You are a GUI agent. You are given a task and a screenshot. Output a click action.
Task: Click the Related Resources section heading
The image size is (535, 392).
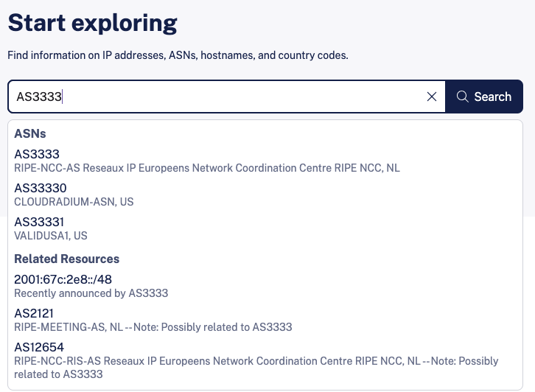(67, 259)
